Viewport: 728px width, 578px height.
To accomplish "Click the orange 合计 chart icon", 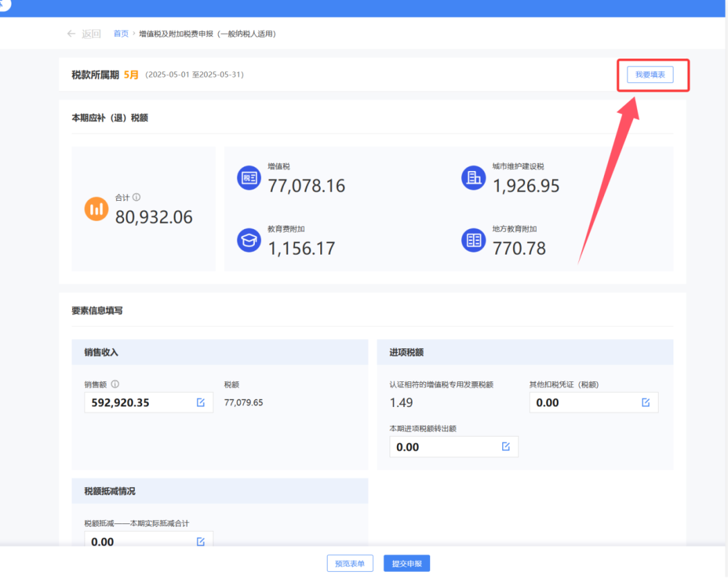I will coord(96,209).
